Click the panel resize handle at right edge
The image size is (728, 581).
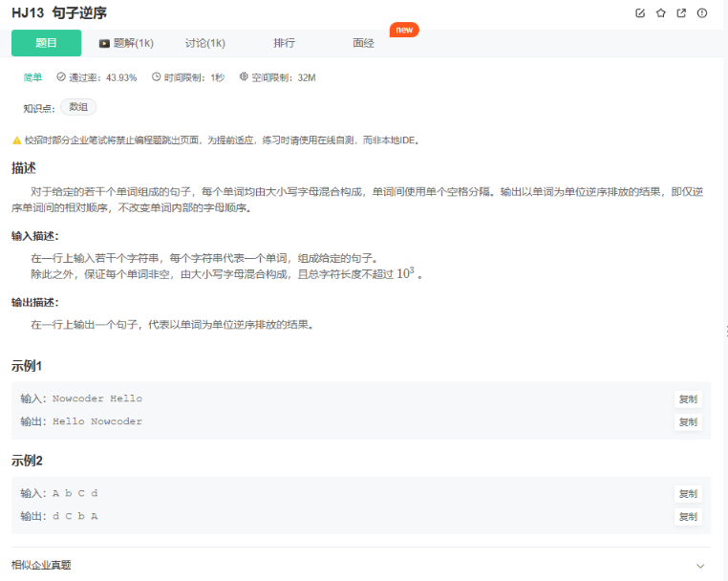726,332
